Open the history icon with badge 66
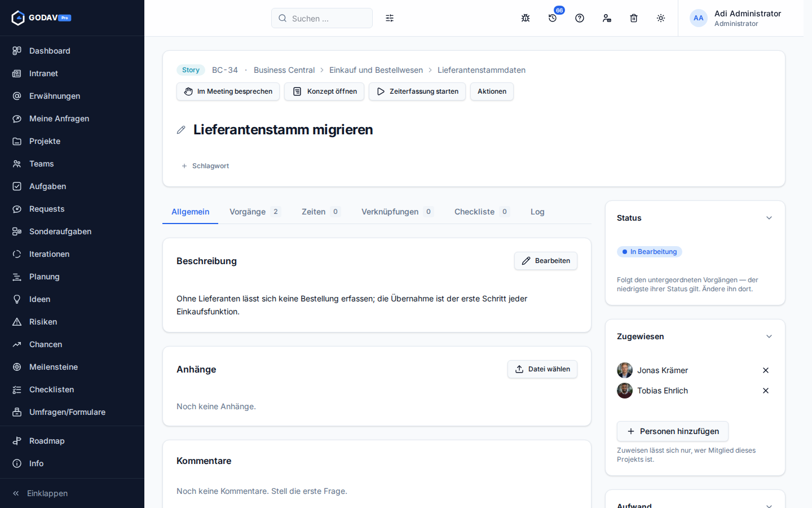Screen dimensions: 812x508 pos(553,18)
